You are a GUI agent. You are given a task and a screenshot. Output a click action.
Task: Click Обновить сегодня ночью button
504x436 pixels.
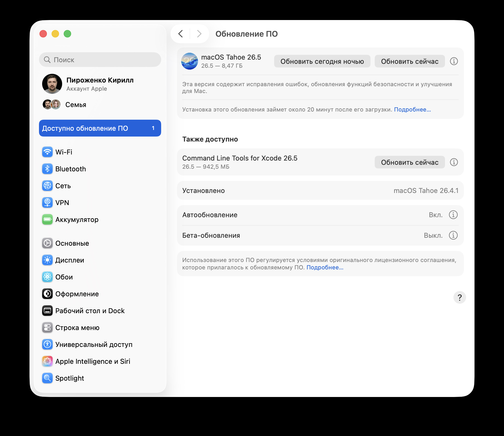pos(322,61)
